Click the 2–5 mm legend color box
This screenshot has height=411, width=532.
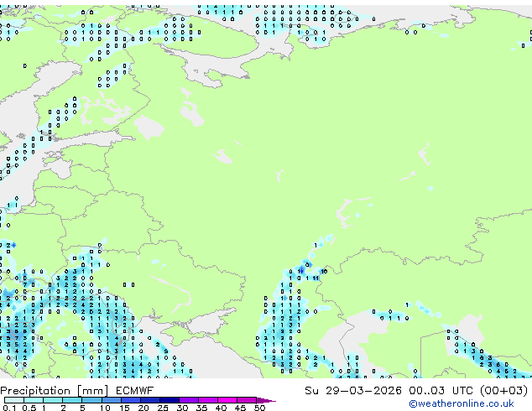[x=72, y=400]
